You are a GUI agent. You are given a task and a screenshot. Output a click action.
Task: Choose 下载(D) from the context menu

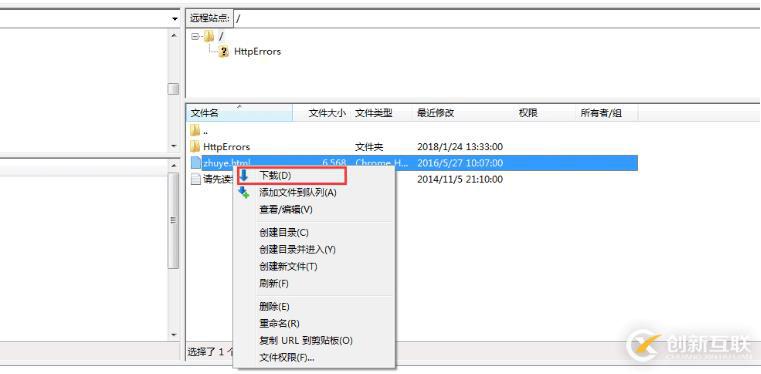[275, 175]
